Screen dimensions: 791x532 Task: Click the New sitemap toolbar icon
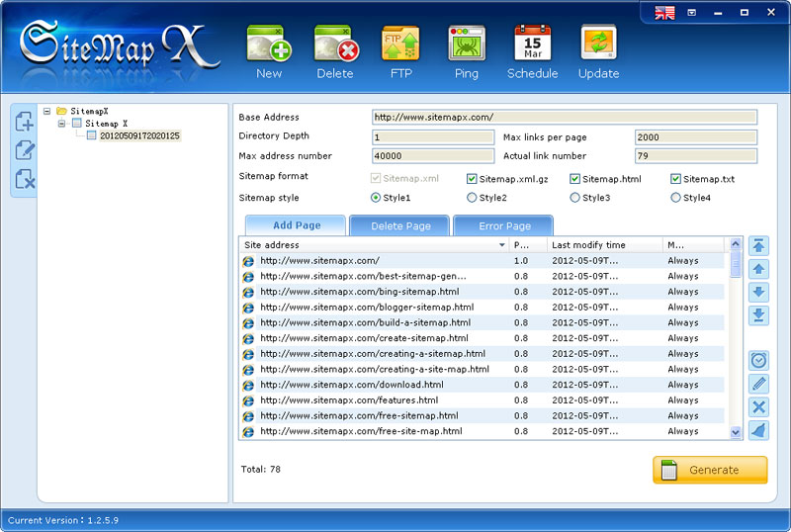coord(268,46)
